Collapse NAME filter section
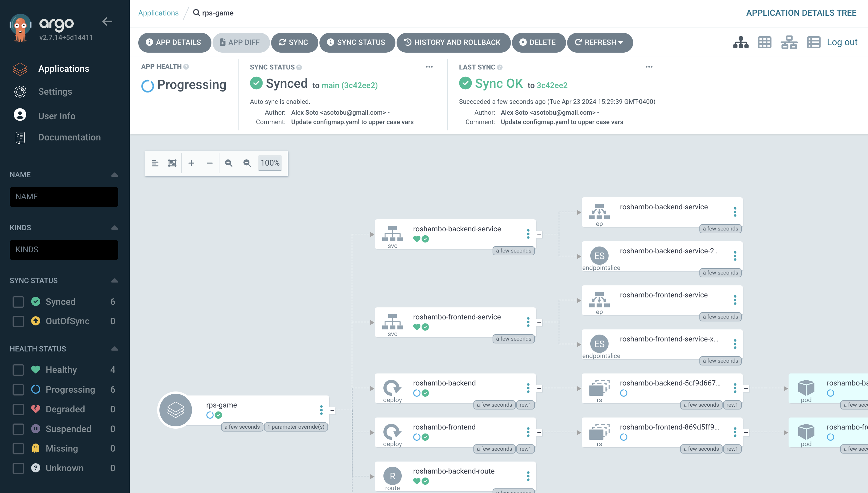868x493 pixels. 115,175
